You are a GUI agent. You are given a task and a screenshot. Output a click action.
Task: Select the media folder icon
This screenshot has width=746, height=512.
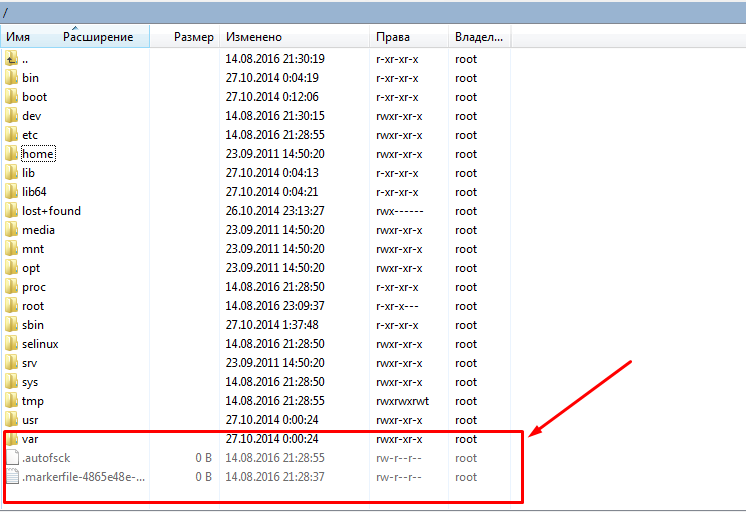pyautogui.click(x=12, y=230)
